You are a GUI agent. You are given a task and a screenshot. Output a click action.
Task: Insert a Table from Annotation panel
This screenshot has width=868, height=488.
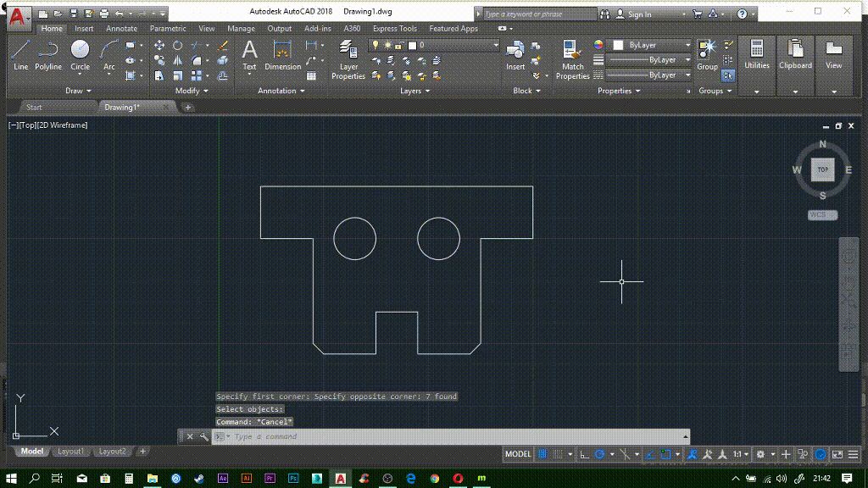pyautogui.click(x=312, y=75)
